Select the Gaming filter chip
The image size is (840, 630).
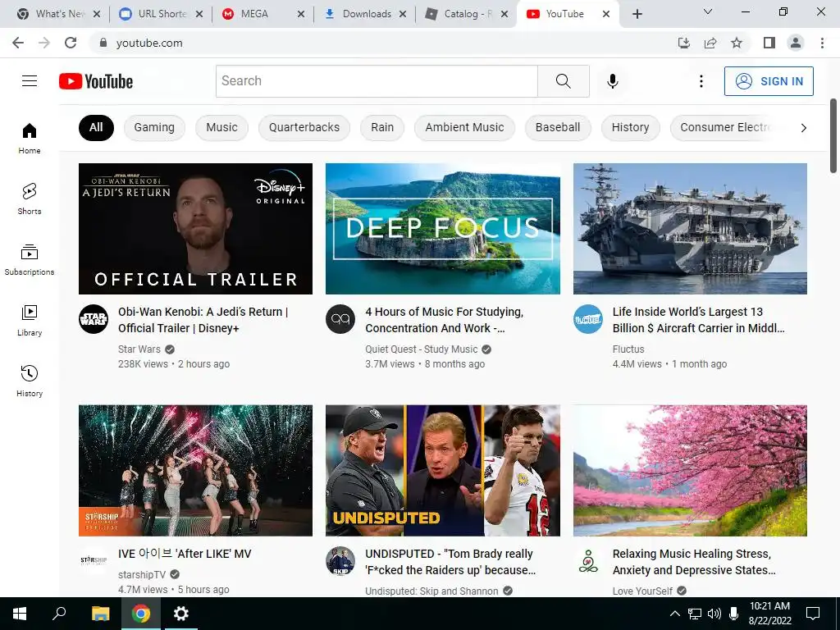click(x=154, y=127)
